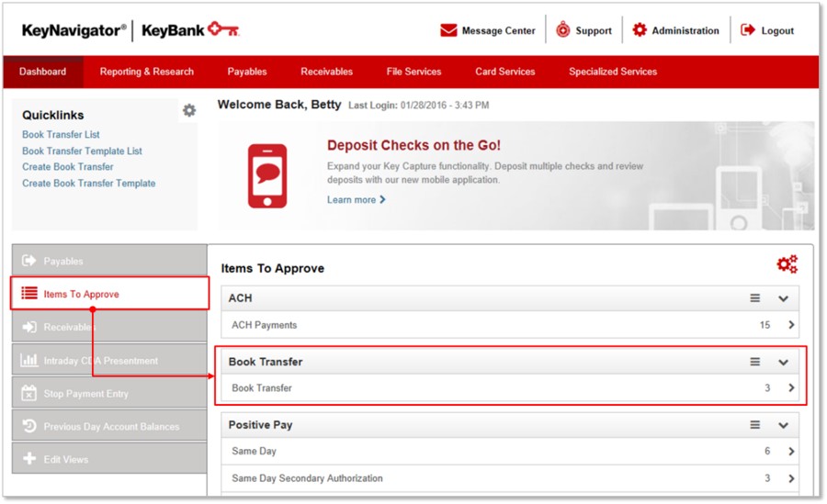Select Edit Views sidebar label
Viewport: 827px width, 504px height.
(66, 459)
